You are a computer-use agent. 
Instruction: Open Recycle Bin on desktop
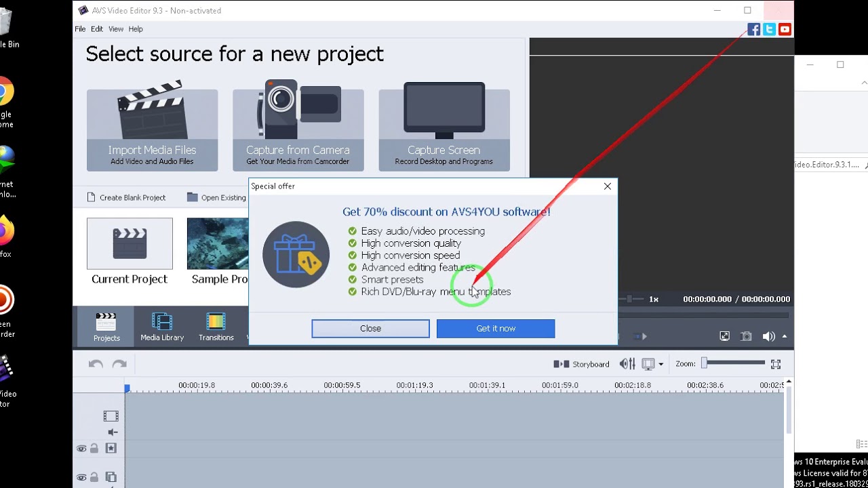click(7, 27)
